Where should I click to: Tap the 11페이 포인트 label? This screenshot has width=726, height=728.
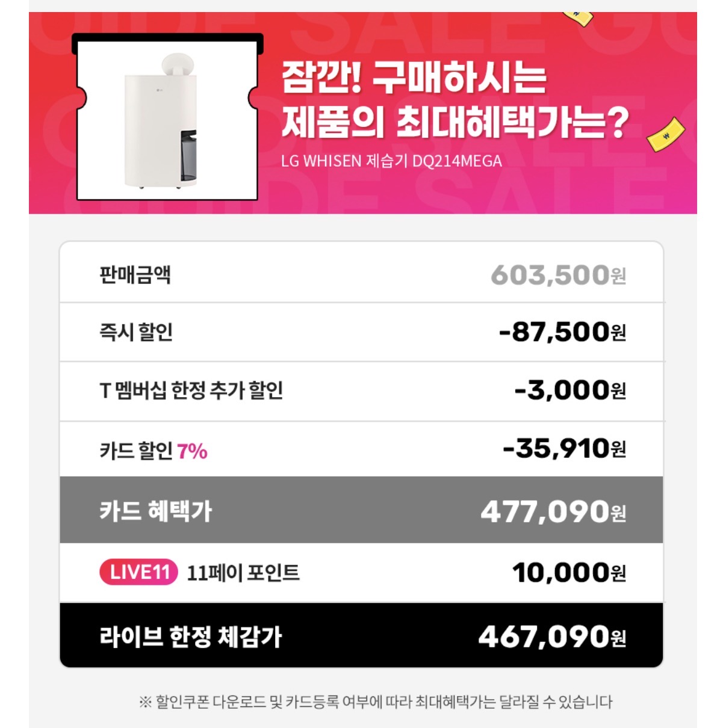pos(243,573)
